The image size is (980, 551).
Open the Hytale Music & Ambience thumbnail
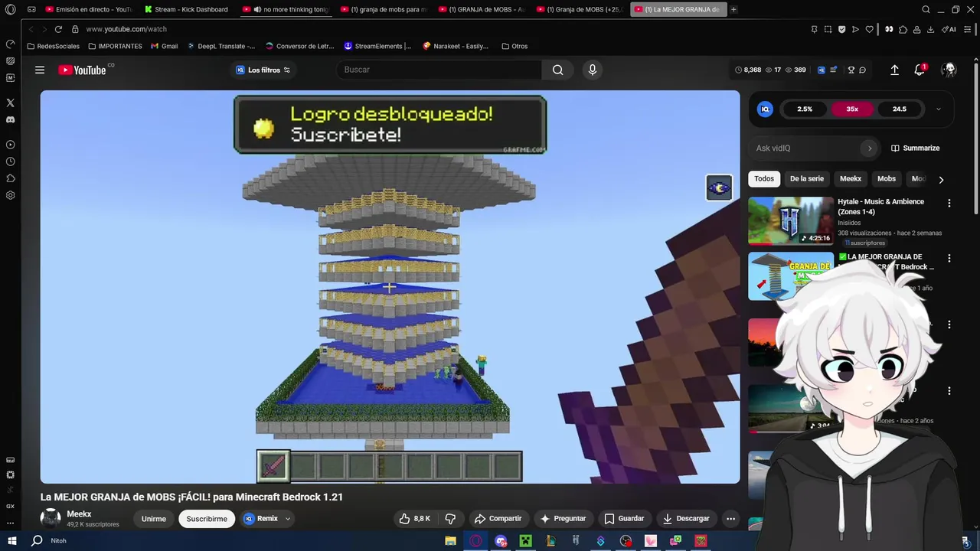[x=791, y=221]
